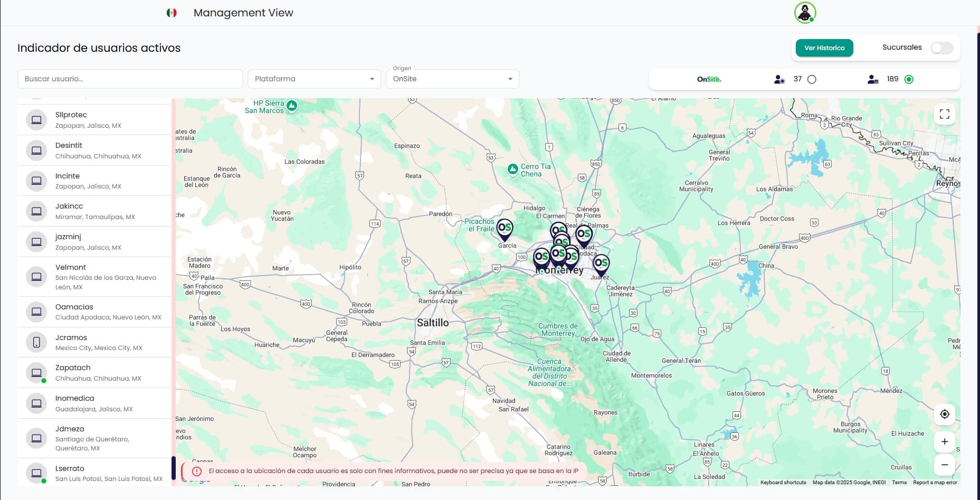
Task: Click the 'Indicador de usuarios activos' heading
Action: 99,48
